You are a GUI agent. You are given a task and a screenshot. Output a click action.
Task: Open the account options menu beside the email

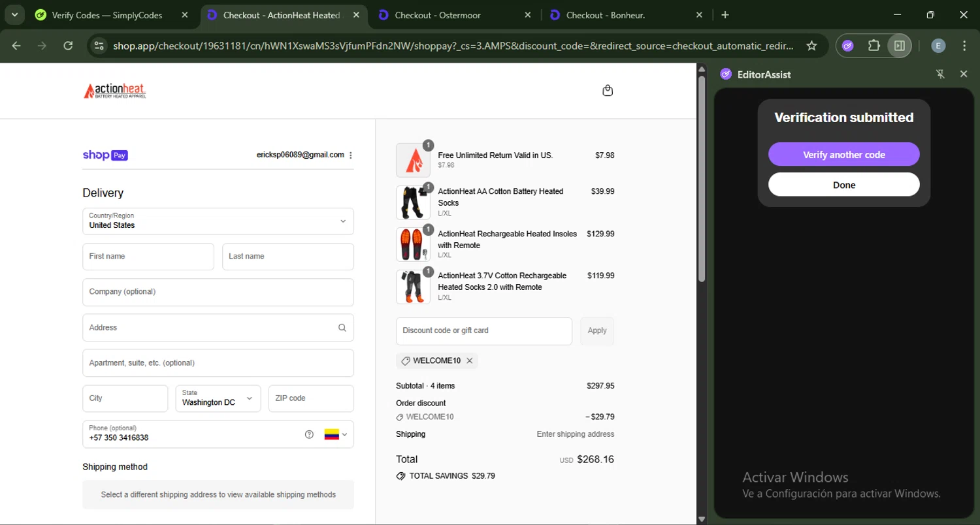pos(351,155)
